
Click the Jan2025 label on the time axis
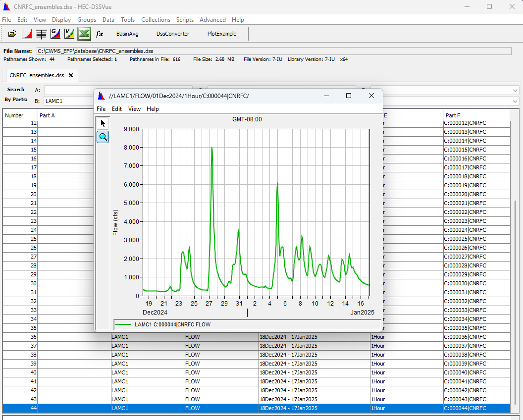click(362, 313)
